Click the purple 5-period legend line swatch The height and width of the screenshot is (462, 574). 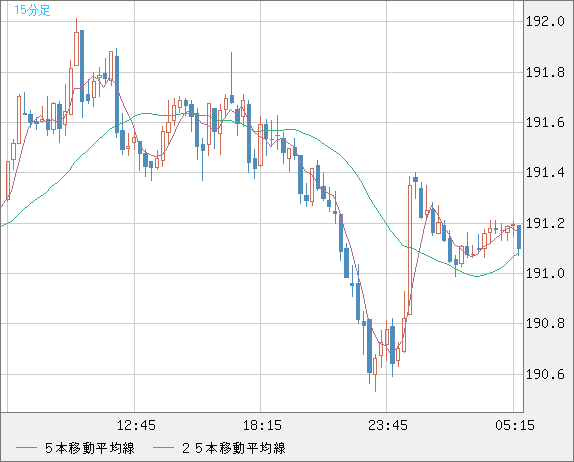coord(26,448)
